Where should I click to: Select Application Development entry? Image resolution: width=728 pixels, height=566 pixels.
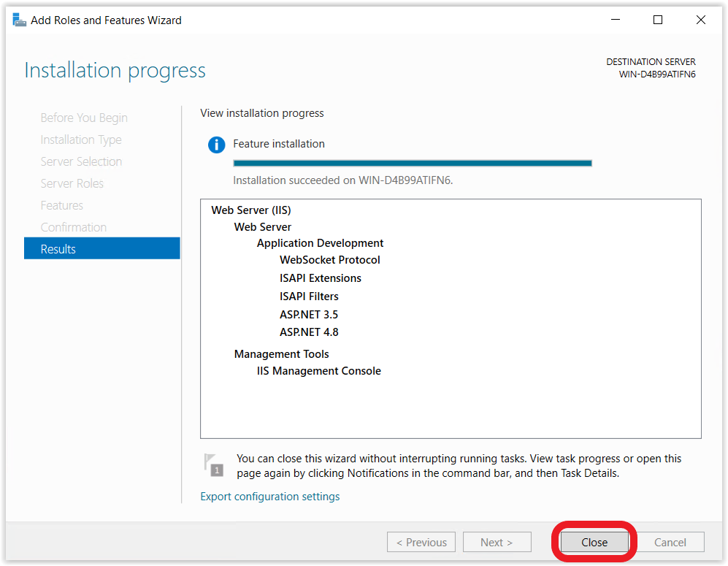tap(320, 243)
